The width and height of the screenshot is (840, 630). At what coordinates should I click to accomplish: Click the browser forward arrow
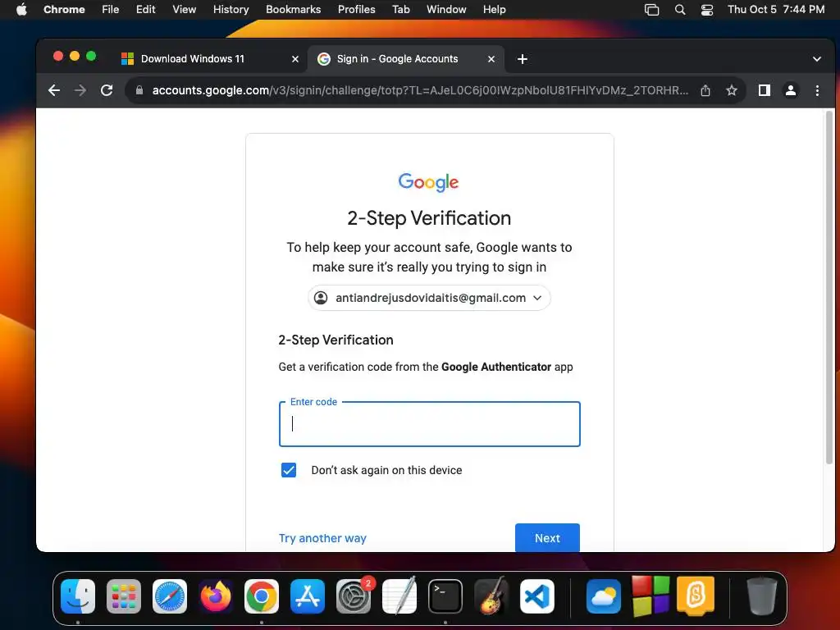coord(80,90)
